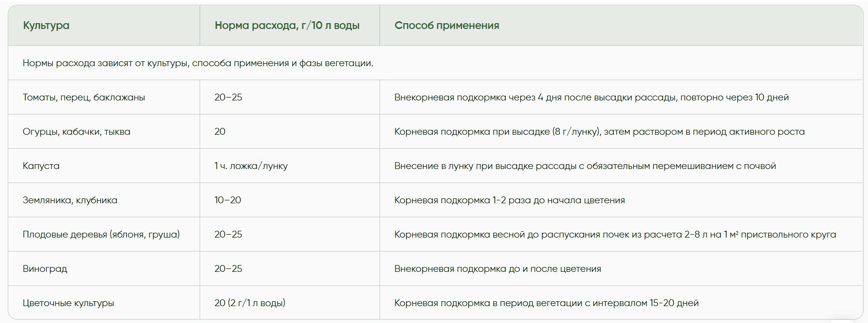Select the 'Норма расхода, г/10 л воды' header
868x323 pixels.
(x=287, y=26)
